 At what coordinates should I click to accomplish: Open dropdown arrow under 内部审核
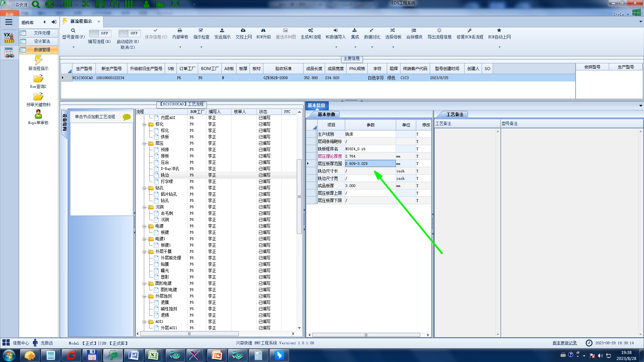[180, 47]
